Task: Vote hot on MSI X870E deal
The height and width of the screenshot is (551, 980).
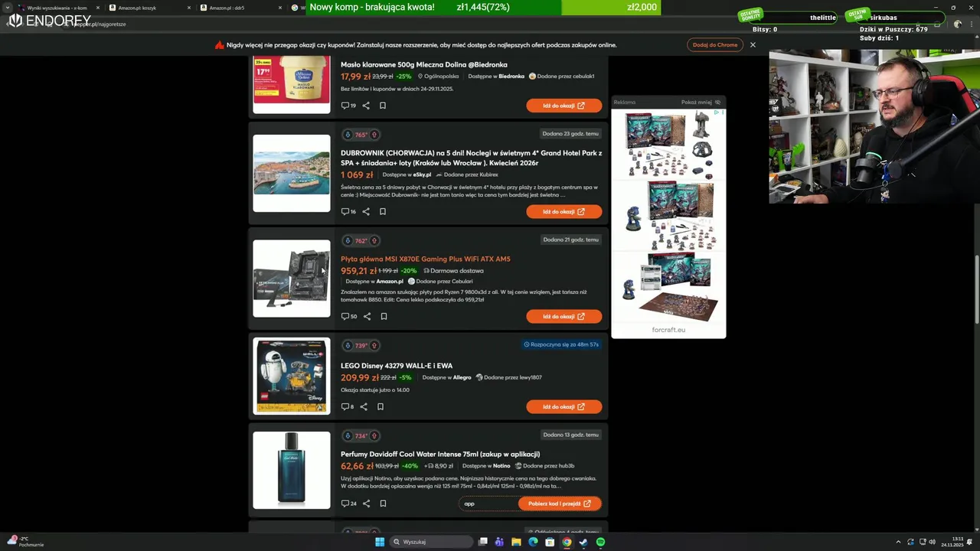Action: pos(374,240)
